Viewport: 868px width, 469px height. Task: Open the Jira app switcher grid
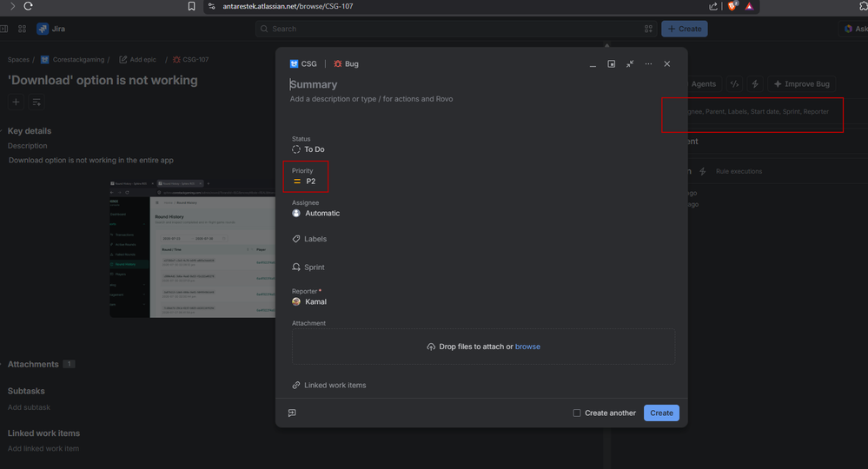[x=22, y=29]
